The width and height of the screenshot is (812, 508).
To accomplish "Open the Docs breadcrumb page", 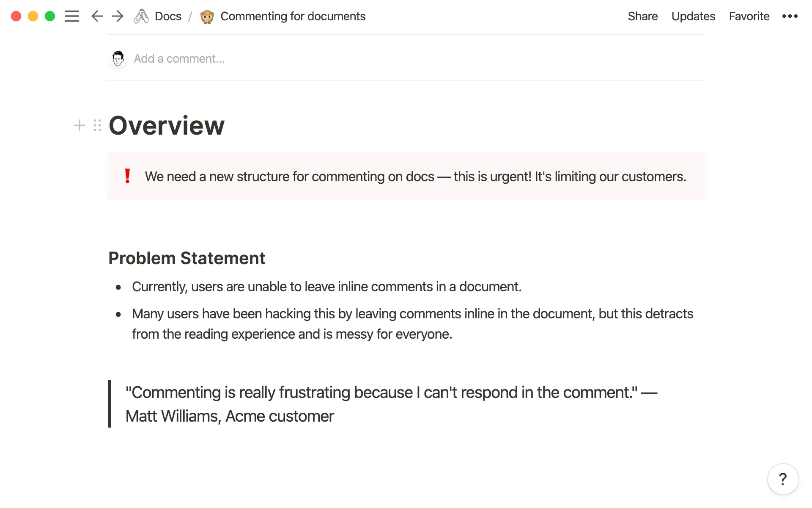I will 168,16.
